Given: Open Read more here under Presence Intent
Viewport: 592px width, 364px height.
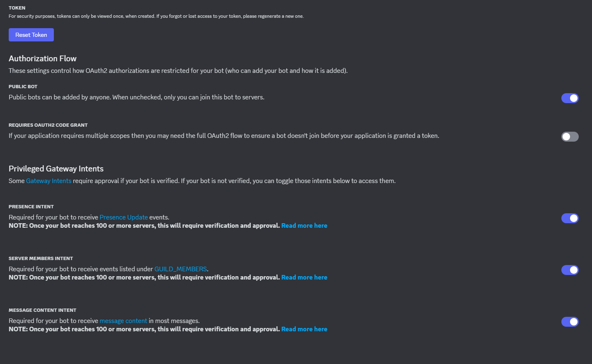Looking at the screenshot, I should tap(304, 226).
